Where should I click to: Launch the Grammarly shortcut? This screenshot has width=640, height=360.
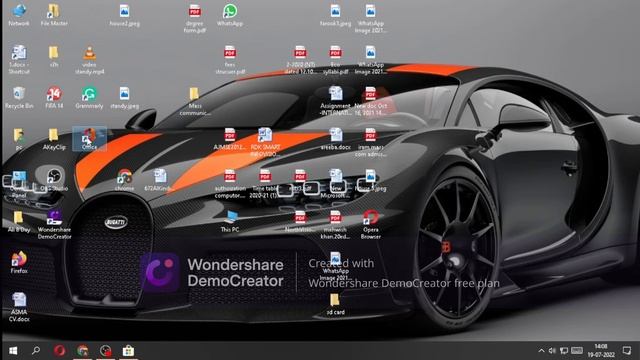pos(89,98)
